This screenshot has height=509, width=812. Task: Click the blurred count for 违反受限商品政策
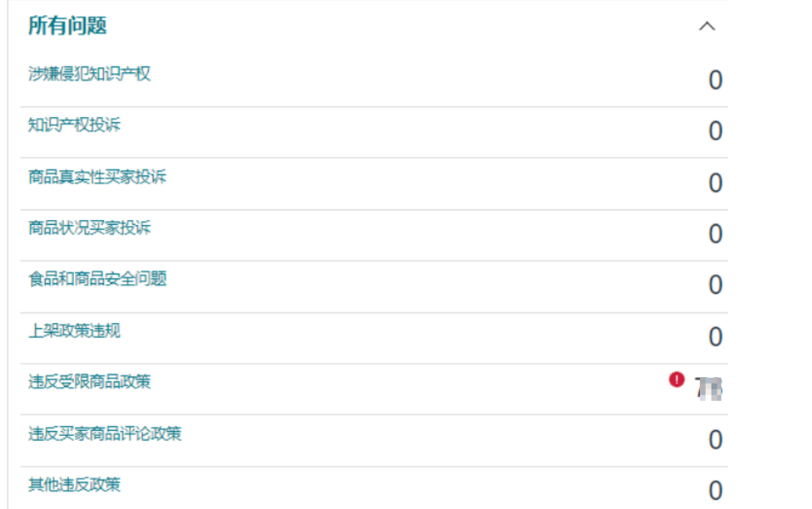pos(709,389)
